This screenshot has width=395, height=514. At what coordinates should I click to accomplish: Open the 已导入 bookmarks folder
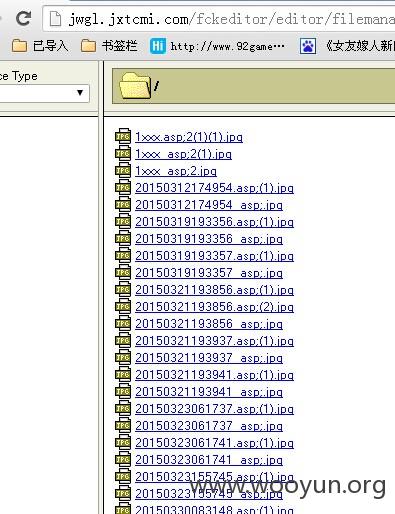click(x=40, y=46)
